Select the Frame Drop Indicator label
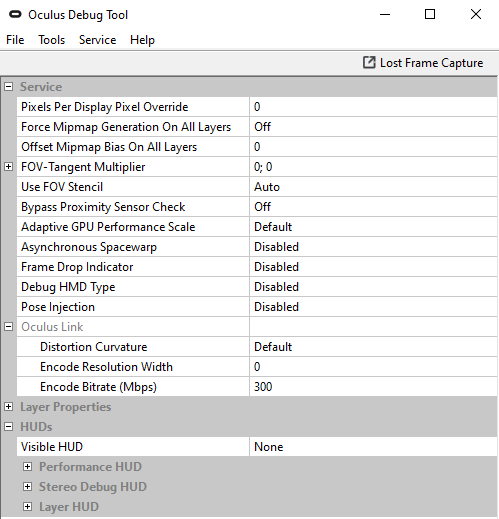Viewport: 499px width, 519px height. pyautogui.click(x=77, y=267)
